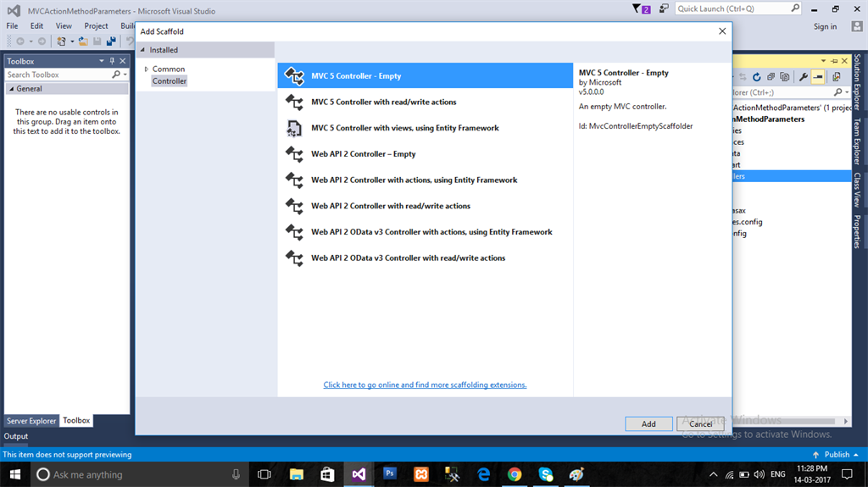The height and width of the screenshot is (487, 868).
Task: Click Publish in status bar
Action: (836, 454)
